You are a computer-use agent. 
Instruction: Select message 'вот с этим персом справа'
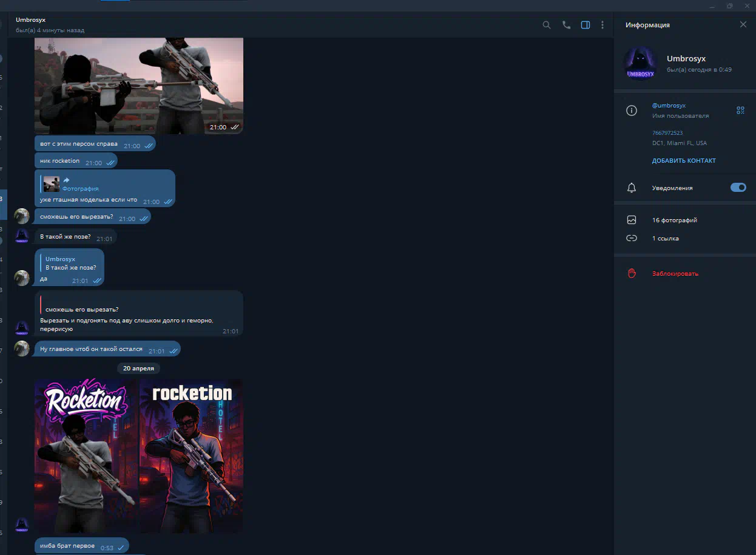point(95,144)
